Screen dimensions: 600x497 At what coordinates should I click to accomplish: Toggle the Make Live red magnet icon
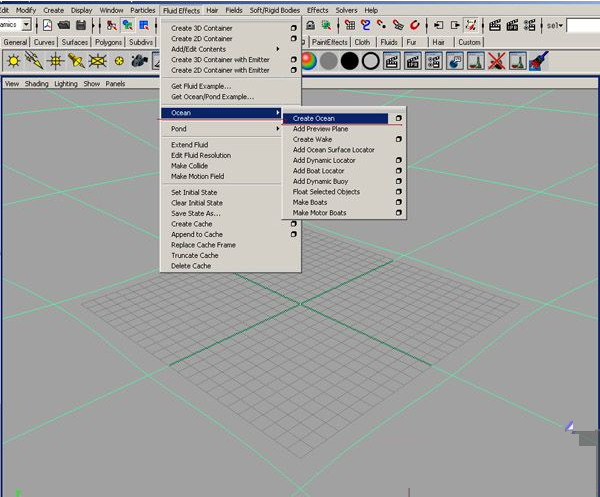pyautogui.click(x=414, y=25)
